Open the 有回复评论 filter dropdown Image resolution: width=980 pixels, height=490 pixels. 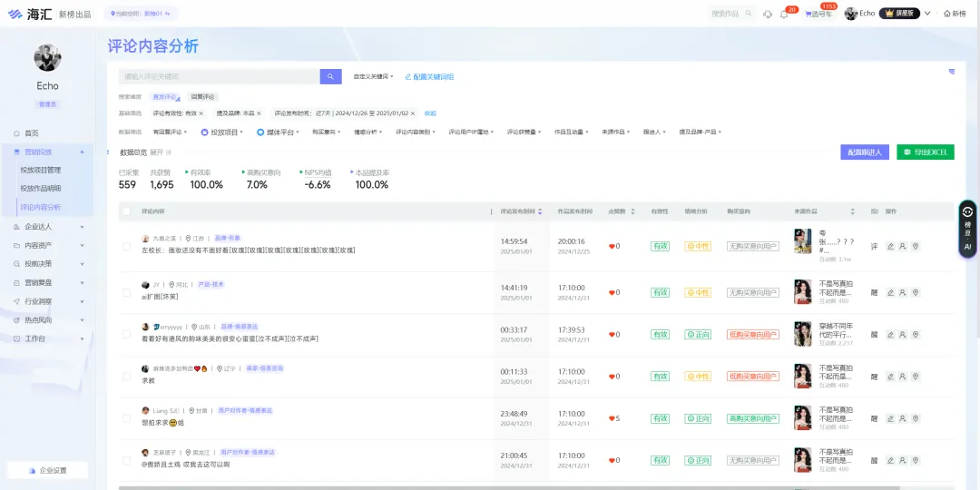click(x=170, y=132)
